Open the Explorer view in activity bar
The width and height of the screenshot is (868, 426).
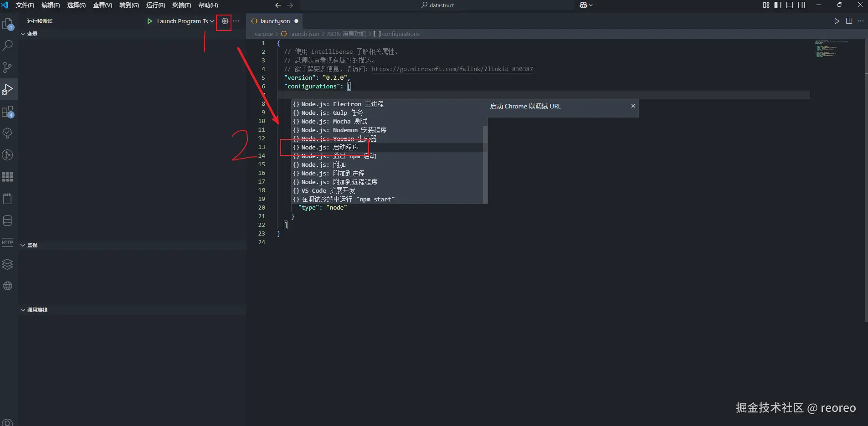8,24
